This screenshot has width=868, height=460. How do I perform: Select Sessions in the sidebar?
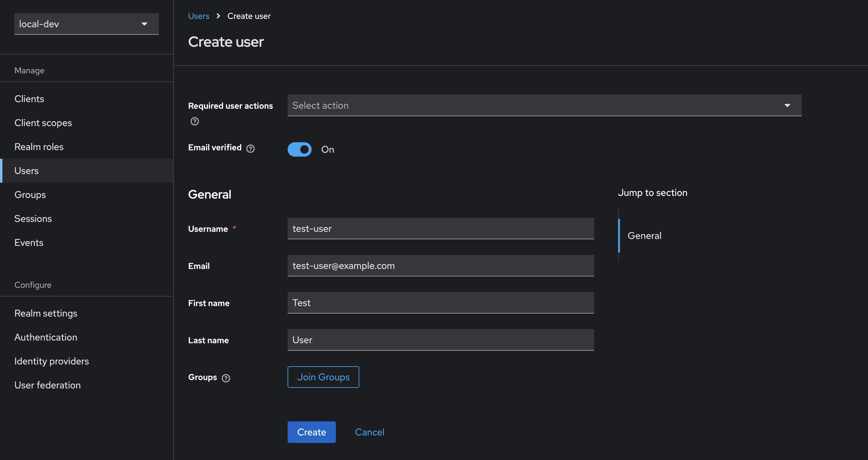(33, 218)
